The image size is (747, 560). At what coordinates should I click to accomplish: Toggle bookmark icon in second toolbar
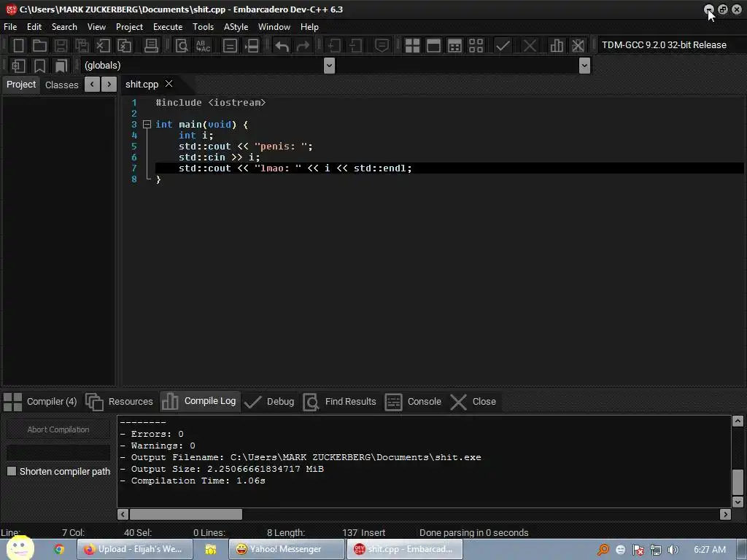(39, 66)
